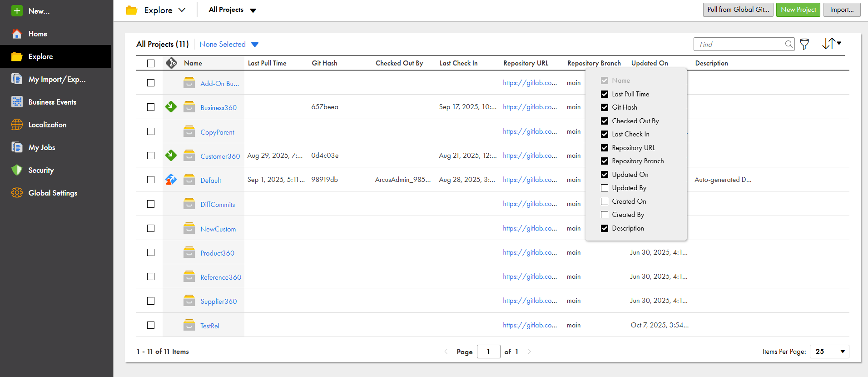Enable the Updated By column option

coord(605,188)
